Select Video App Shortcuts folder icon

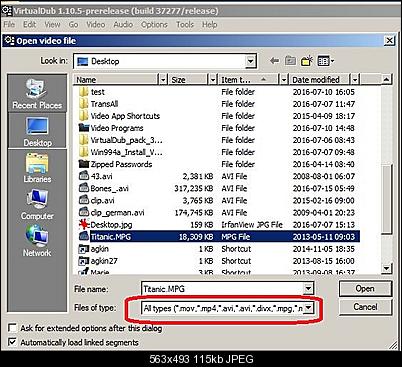84,116
